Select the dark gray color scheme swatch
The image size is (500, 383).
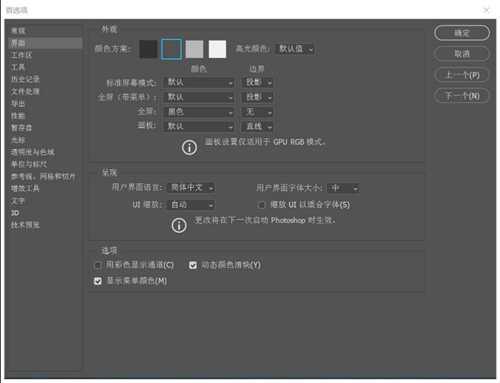pos(171,49)
